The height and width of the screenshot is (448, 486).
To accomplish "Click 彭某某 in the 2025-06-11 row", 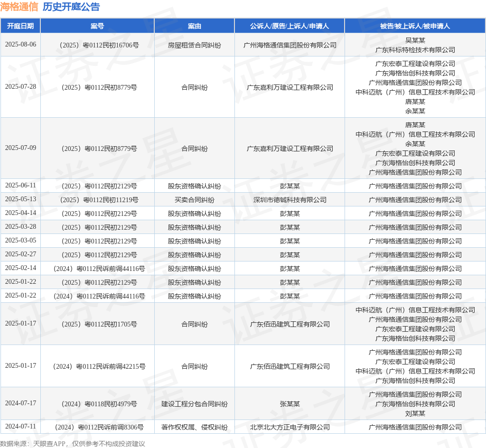I will 290,186.
